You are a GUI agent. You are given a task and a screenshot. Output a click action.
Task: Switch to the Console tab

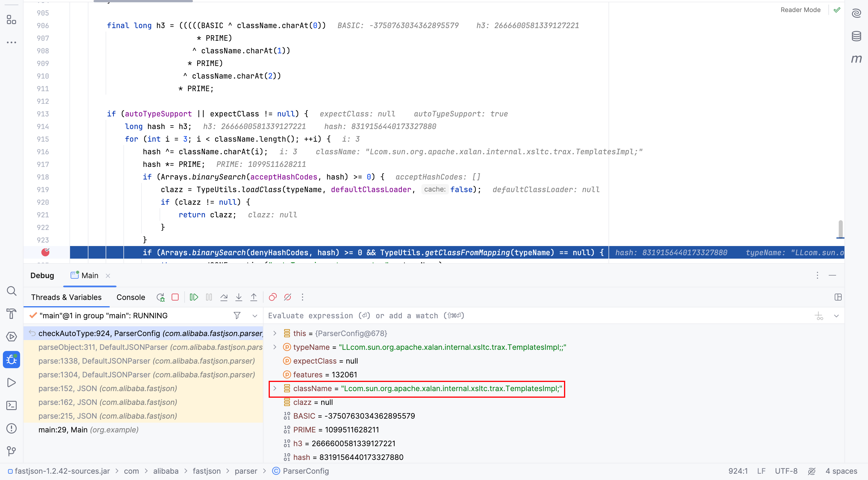pos(131,297)
